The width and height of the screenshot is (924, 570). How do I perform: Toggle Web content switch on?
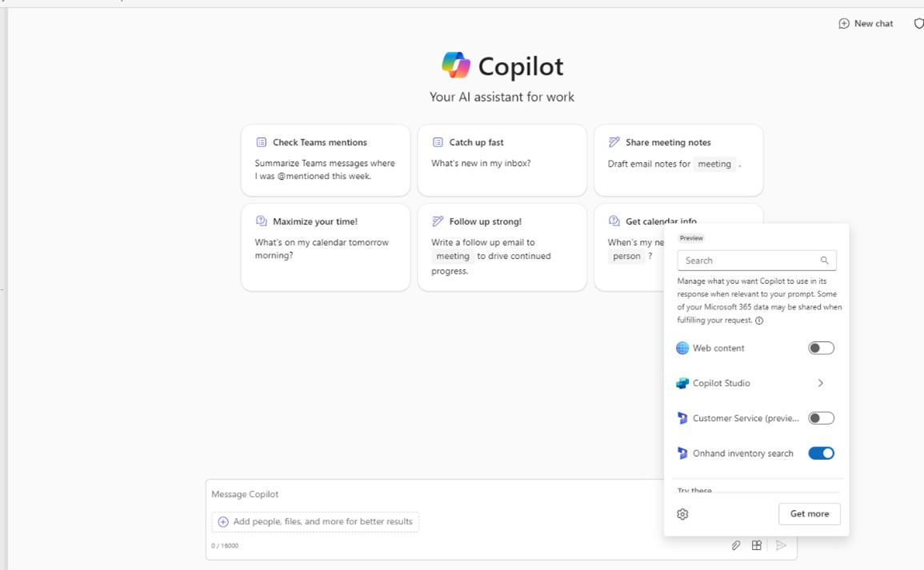tap(821, 348)
